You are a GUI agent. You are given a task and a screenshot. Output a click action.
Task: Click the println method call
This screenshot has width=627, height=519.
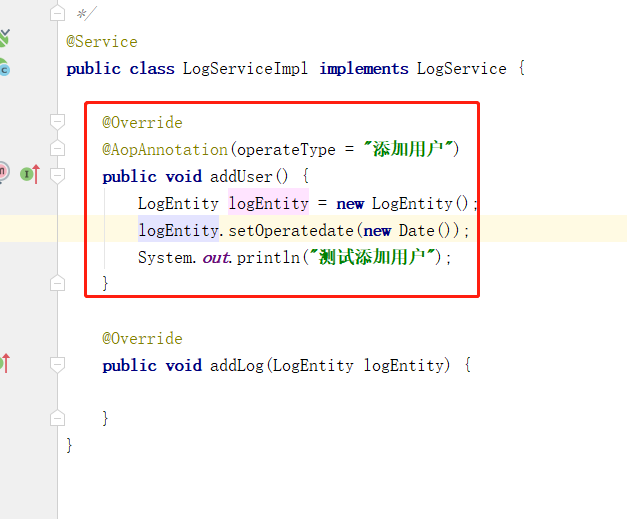268,258
